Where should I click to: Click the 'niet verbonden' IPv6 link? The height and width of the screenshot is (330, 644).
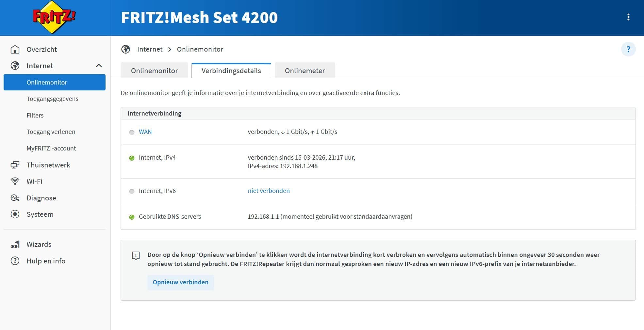coord(269,191)
